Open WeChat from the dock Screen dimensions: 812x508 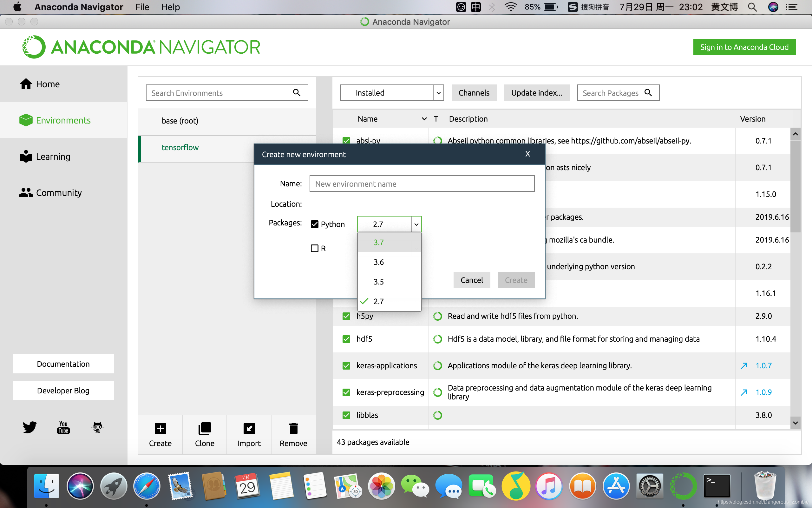click(x=415, y=486)
